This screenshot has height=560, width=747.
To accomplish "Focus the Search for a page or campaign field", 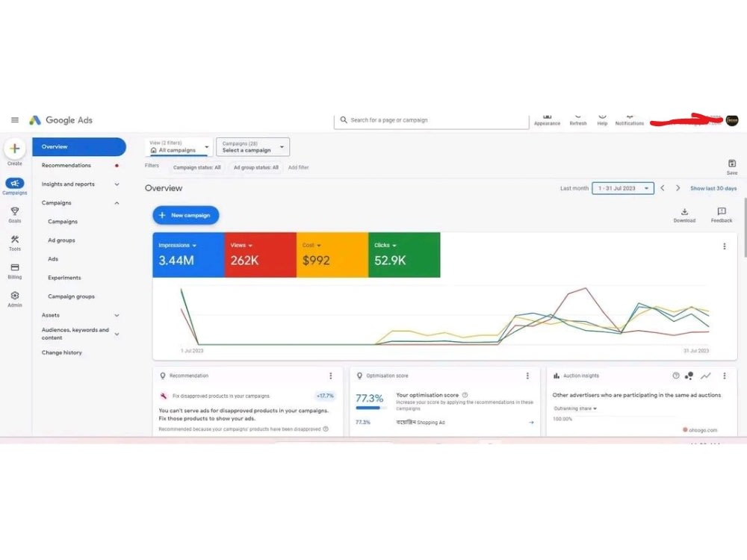I will 432,120.
